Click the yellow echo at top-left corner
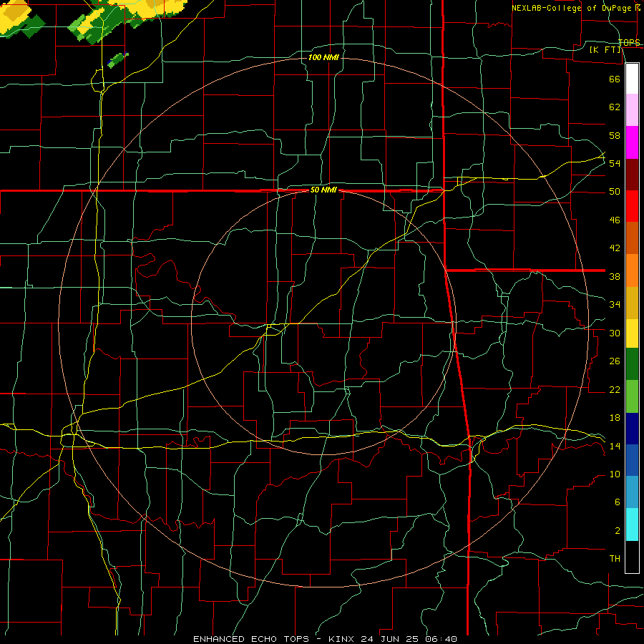The width and height of the screenshot is (644, 644). [15, 18]
